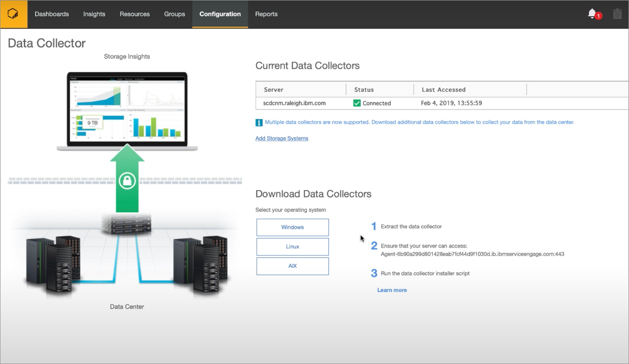This screenshot has width=629, height=364.
Task: Open the Reports menu
Action: tap(266, 14)
